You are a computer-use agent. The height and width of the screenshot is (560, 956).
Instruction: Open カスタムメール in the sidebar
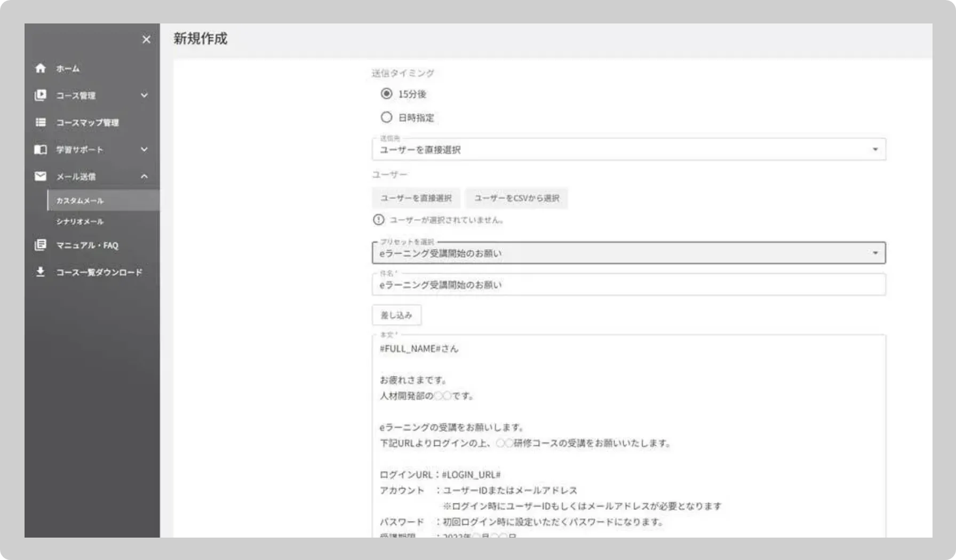[80, 201]
